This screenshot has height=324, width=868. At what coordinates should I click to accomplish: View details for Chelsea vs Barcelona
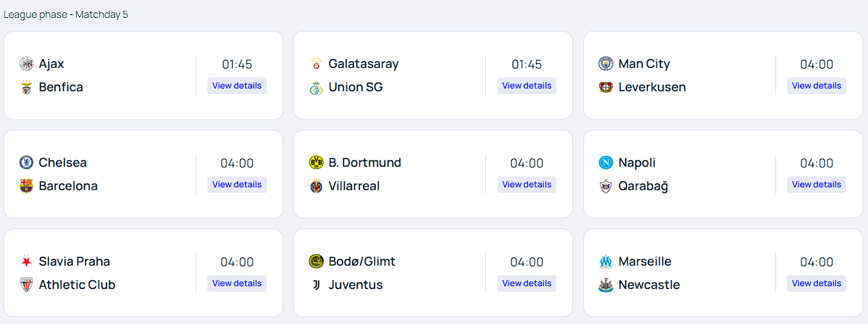pos(237,185)
